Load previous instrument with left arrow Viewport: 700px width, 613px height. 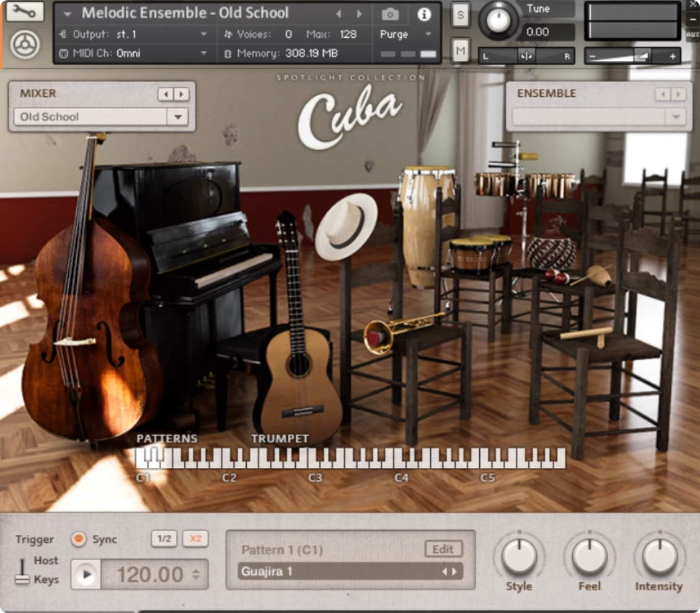pos(339,14)
